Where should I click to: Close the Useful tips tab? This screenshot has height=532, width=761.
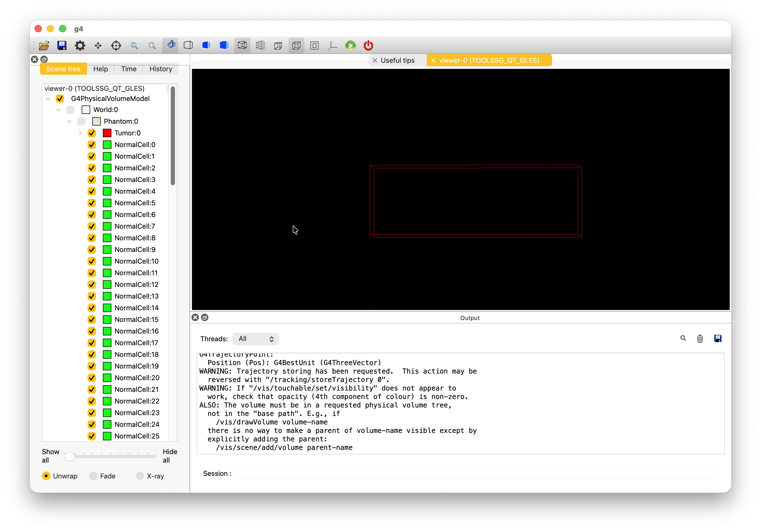pos(375,60)
